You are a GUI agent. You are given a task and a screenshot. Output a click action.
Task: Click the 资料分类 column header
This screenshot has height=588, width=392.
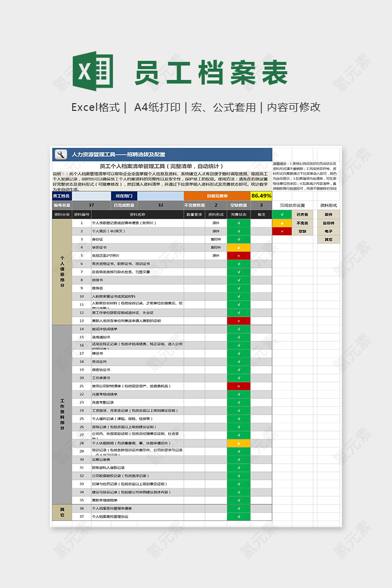(x=62, y=215)
